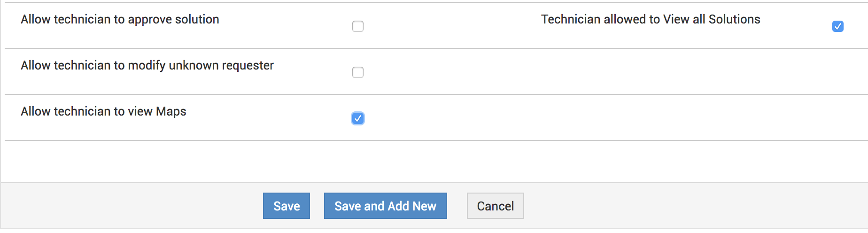Save and start adding another technician
The height and width of the screenshot is (233, 868).
click(x=385, y=206)
